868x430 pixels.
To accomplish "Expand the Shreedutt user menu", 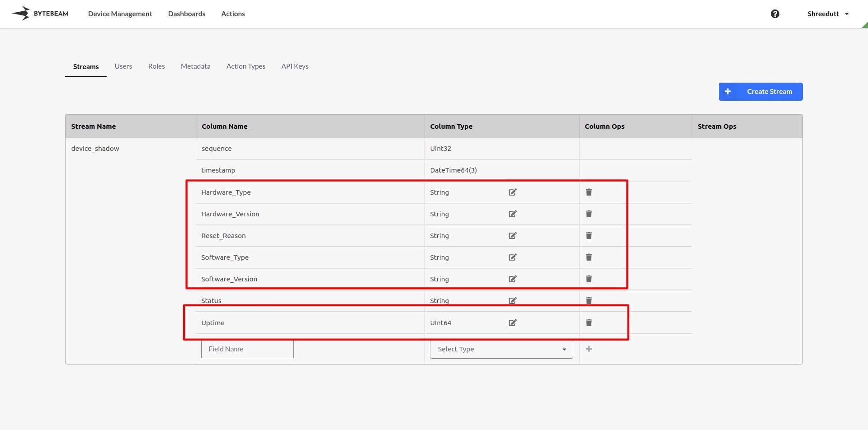I will coord(828,14).
